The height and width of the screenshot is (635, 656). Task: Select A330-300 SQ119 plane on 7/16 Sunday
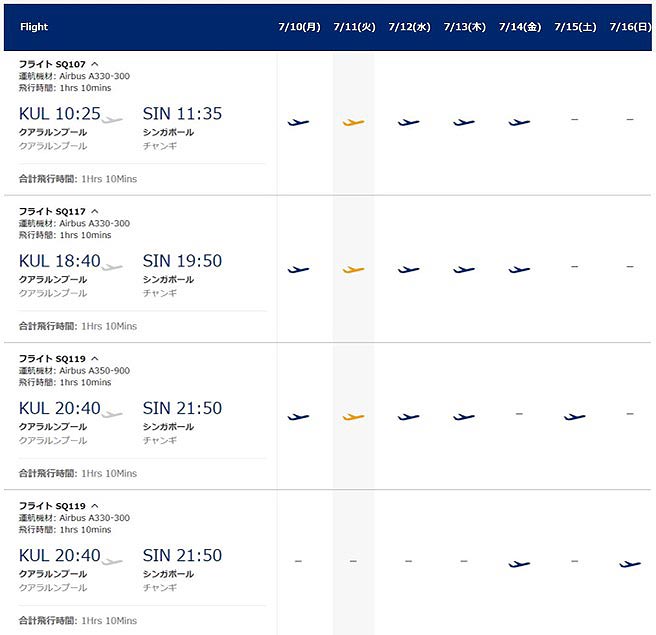(629, 564)
